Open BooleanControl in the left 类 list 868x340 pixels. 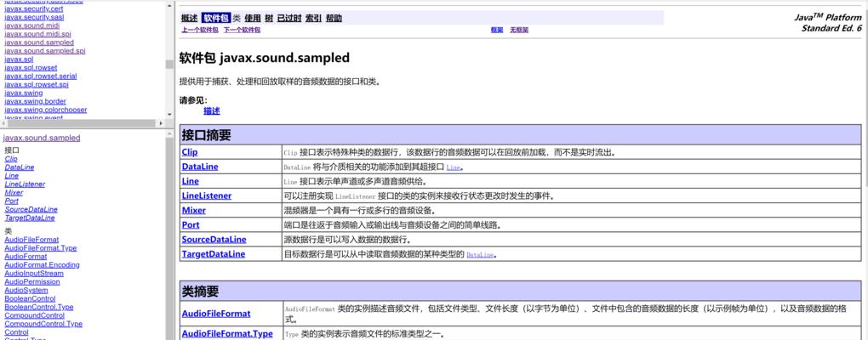click(30, 298)
